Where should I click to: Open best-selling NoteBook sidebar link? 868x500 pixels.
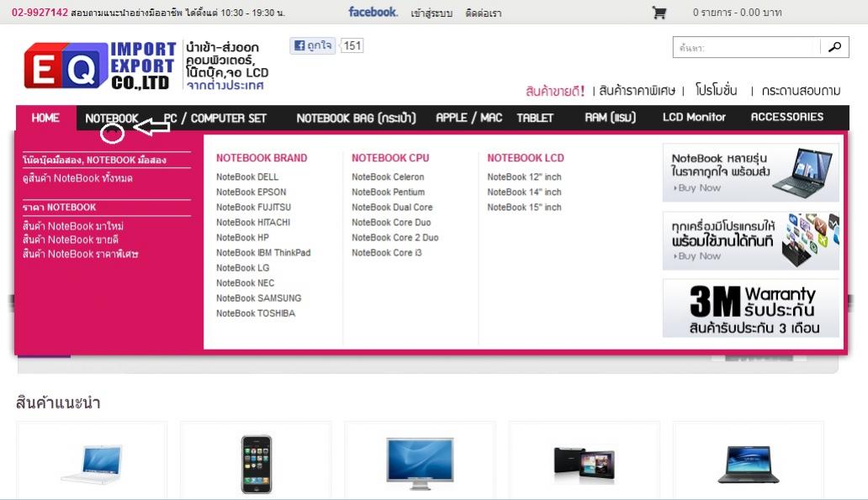pyautogui.click(x=71, y=239)
